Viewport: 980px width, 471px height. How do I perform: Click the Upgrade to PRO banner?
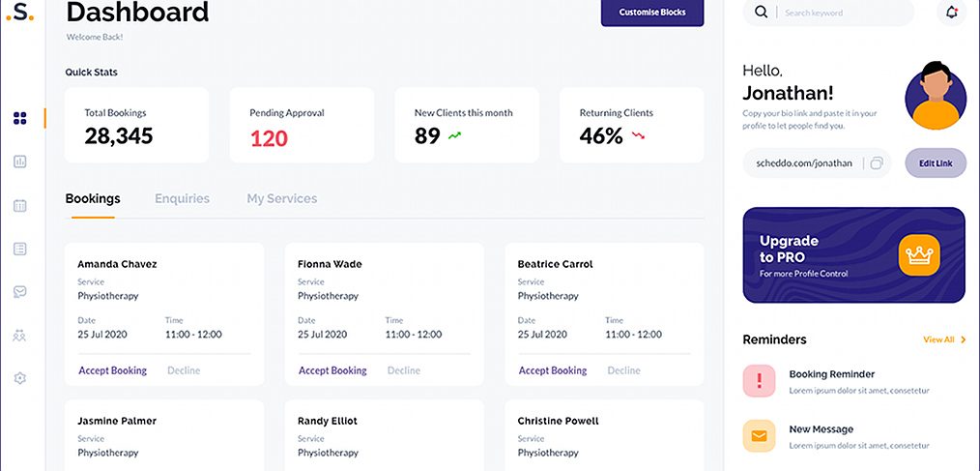click(853, 255)
